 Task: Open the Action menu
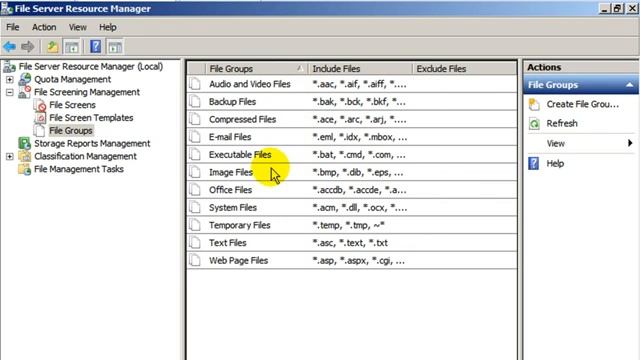click(44, 27)
